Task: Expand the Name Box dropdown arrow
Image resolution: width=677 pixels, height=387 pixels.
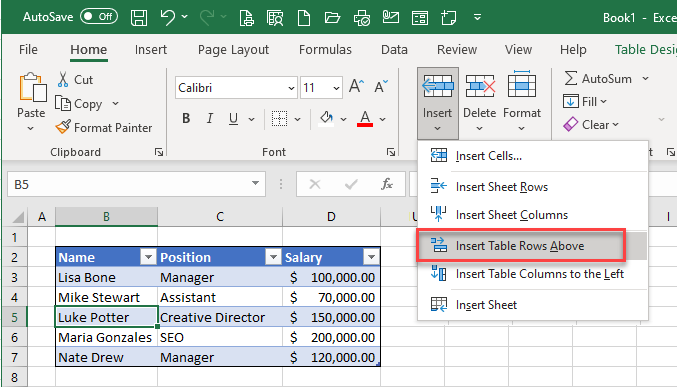Action: pos(255,184)
